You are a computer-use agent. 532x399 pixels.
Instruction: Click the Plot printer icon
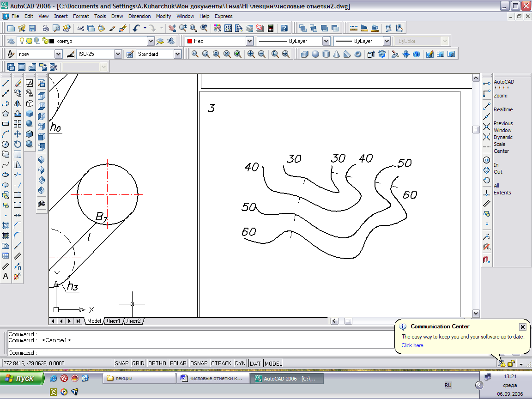click(x=46, y=28)
